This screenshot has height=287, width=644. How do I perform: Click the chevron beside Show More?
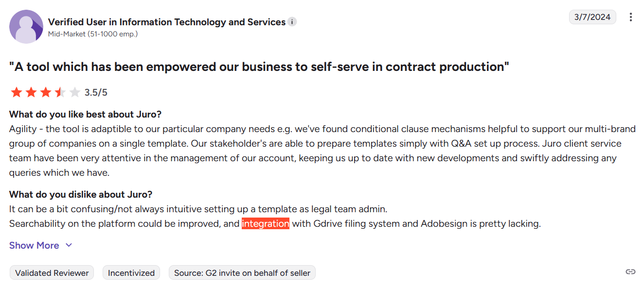(68, 245)
